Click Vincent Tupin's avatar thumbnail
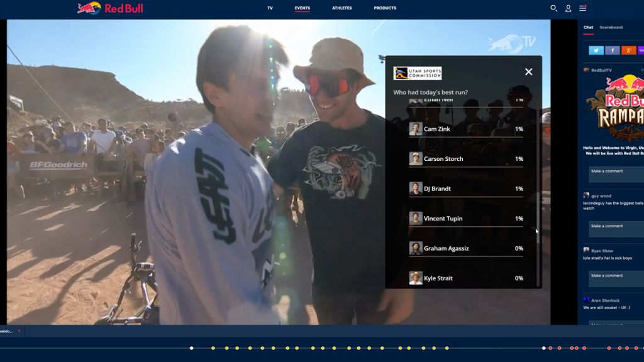This screenshot has width=644, height=362. coord(416,218)
